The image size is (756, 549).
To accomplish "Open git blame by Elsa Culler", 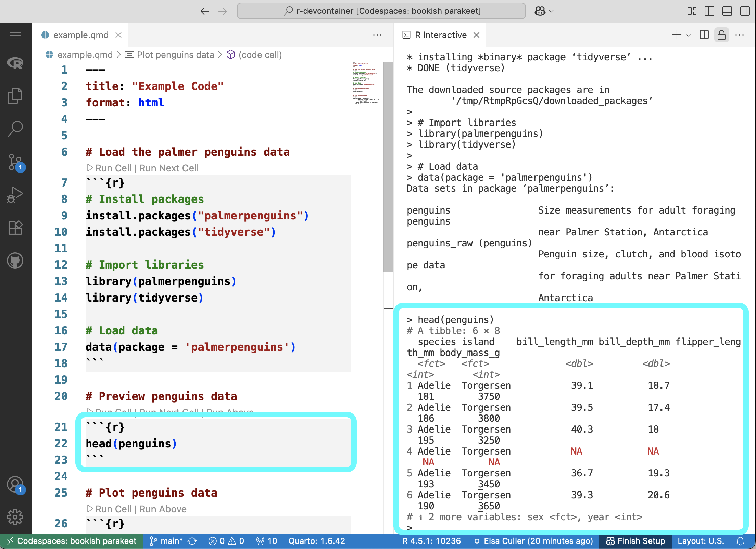I will [533, 541].
